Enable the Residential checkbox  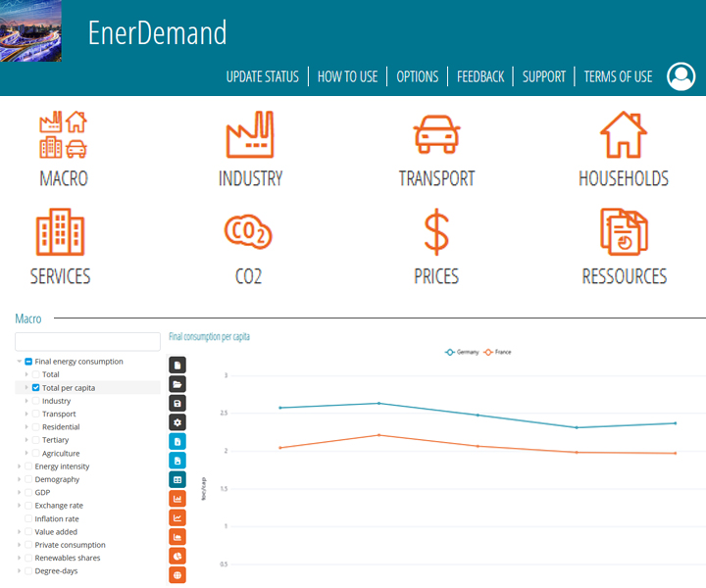tap(36, 427)
